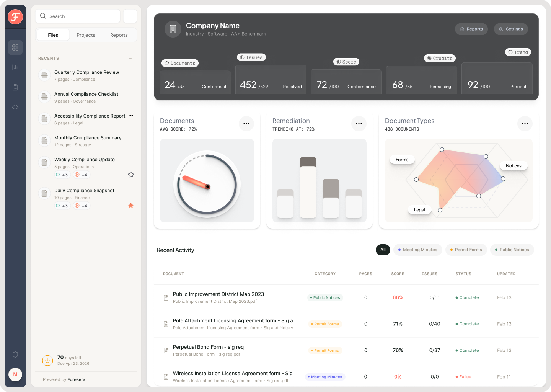Open the Document Types card options menu
Screen dimensions: 551x392
[525, 124]
